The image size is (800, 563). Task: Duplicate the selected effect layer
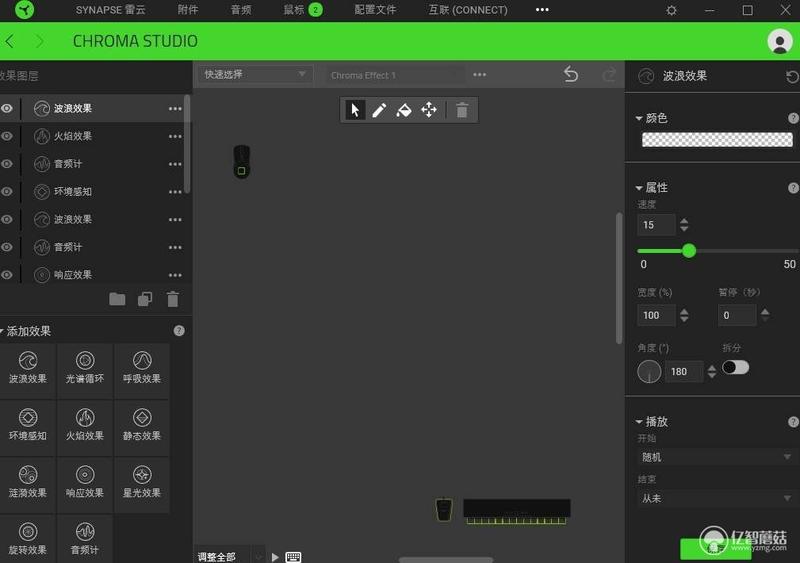click(x=145, y=299)
